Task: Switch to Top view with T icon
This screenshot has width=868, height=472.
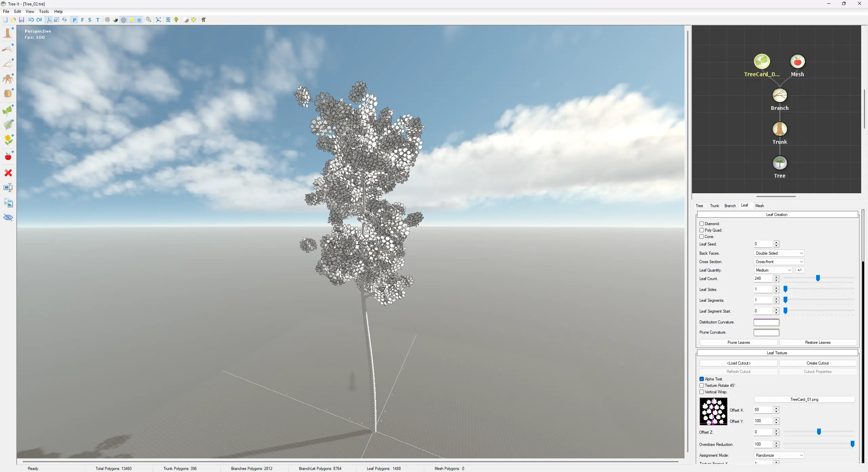Action: tap(98, 20)
